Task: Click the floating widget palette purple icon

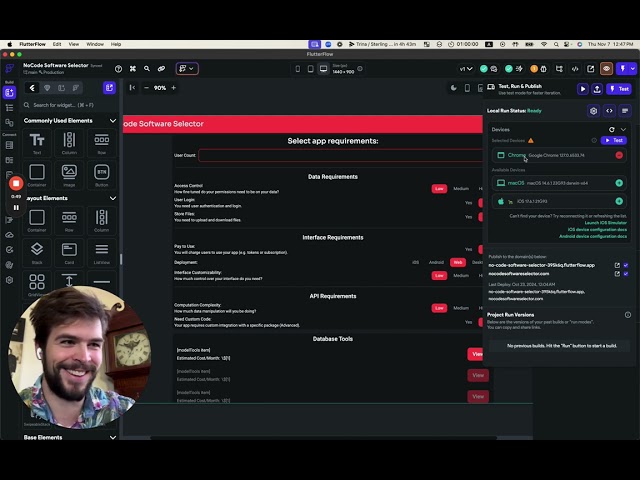Action: click(x=109, y=88)
